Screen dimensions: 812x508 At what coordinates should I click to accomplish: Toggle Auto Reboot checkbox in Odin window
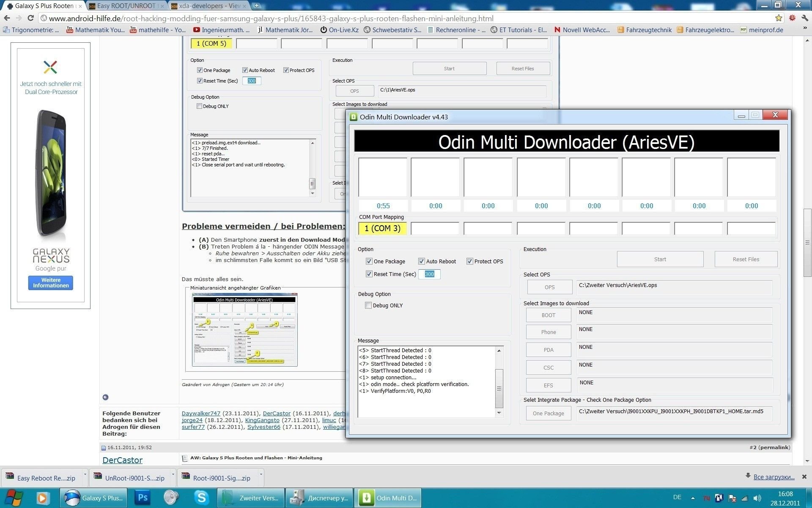coord(421,261)
